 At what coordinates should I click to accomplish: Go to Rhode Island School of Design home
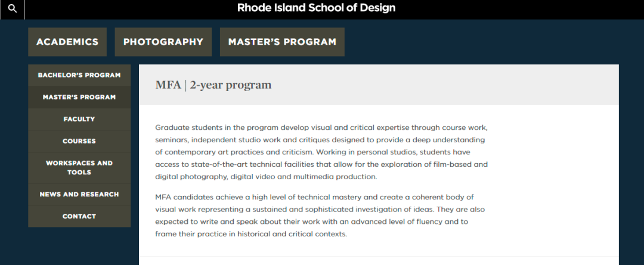(316, 8)
